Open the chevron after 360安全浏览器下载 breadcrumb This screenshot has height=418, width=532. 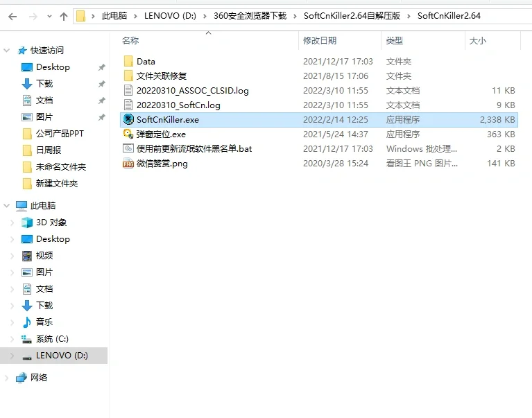point(295,16)
